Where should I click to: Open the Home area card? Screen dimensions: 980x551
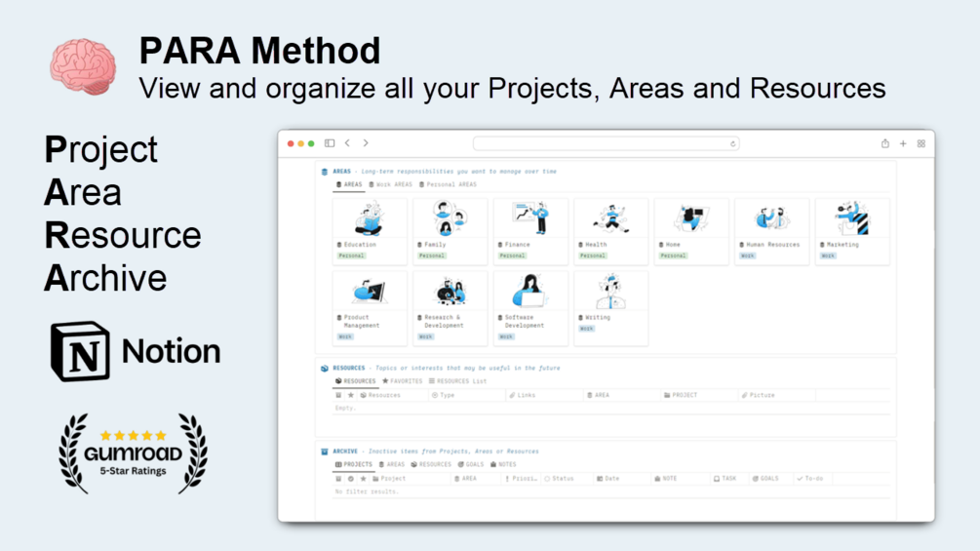point(691,232)
